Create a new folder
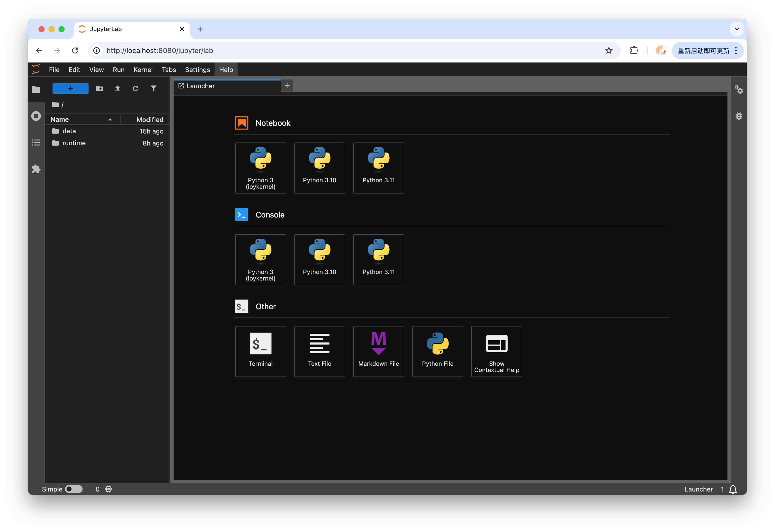This screenshot has width=775, height=532. tap(99, 88)
